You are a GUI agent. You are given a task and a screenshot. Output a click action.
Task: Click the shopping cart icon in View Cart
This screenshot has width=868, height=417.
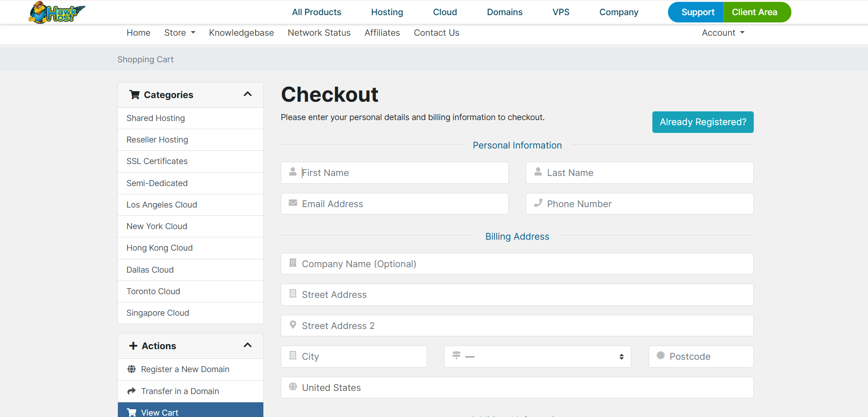point(132,412)
